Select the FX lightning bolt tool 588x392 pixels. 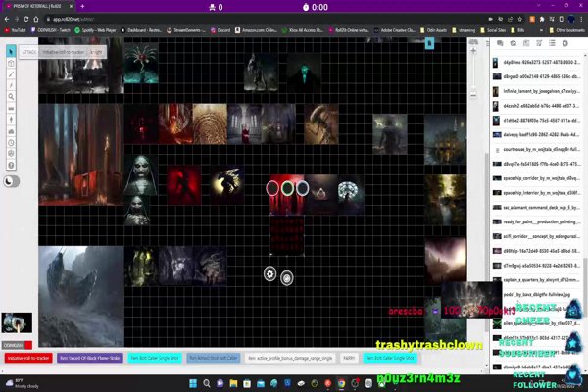point(11,85)
